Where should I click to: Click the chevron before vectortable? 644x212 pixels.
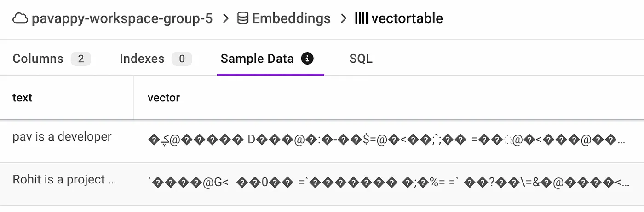343,18
